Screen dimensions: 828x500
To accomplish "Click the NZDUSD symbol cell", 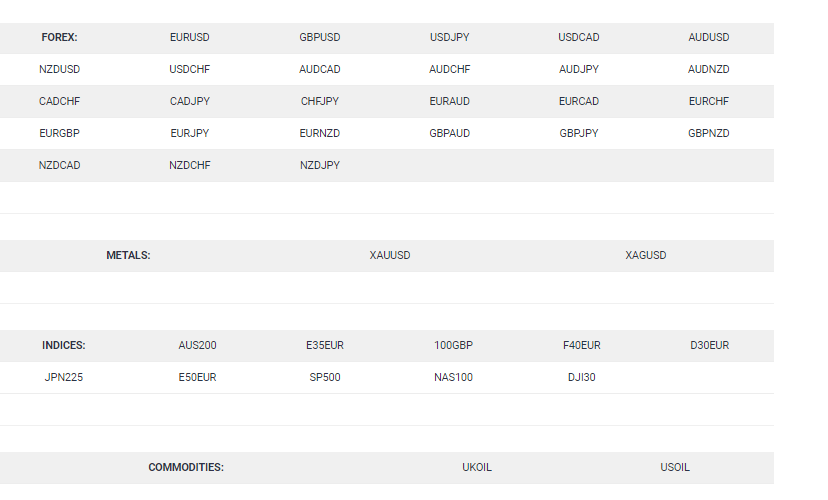I will pos(60,69).
